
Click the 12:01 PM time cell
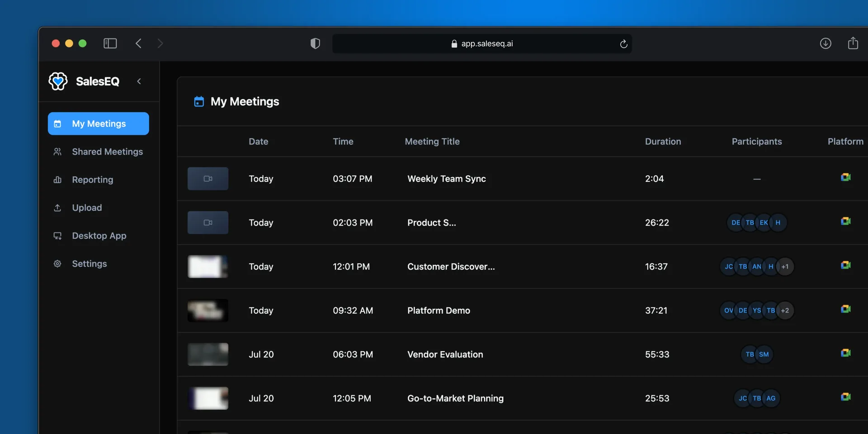(351, 266)
